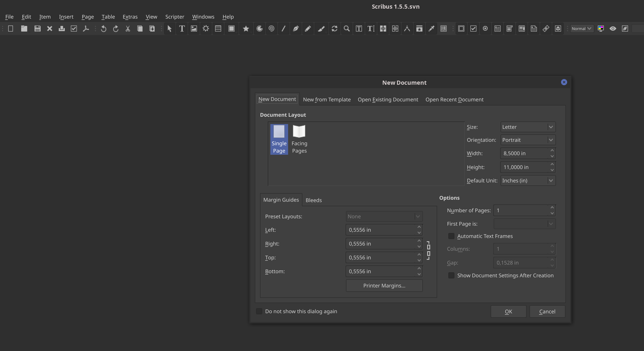Expand the Orientation dropdown
Viewport: 644px width, 351px height.
(528, 140)
